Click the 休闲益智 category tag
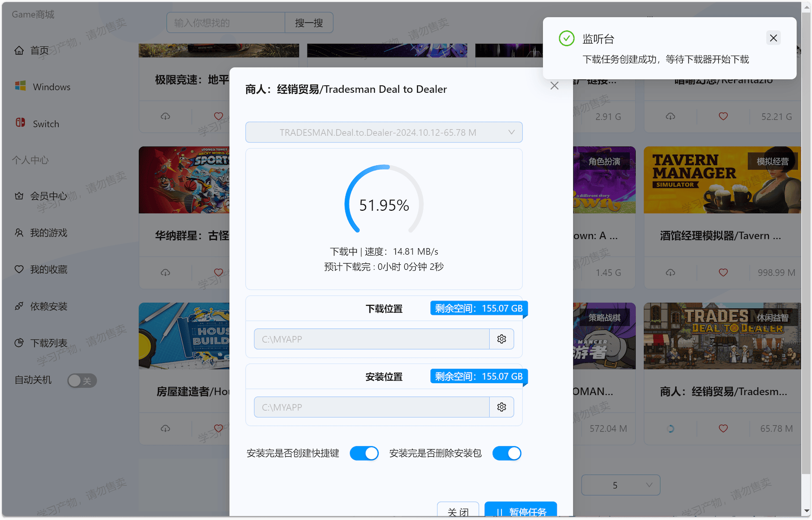This screenshot has width=812, height=520. (x=772, y=318)
